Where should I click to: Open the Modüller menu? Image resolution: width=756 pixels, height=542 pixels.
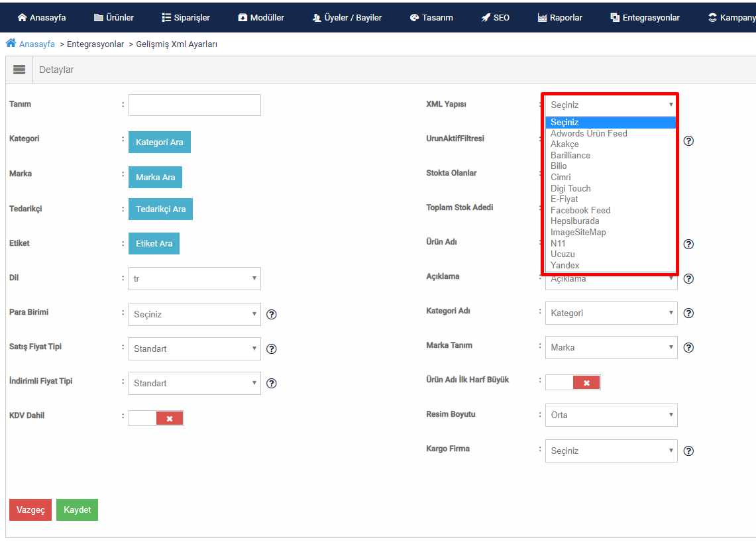pyautogui.click(x=261, y=17)
